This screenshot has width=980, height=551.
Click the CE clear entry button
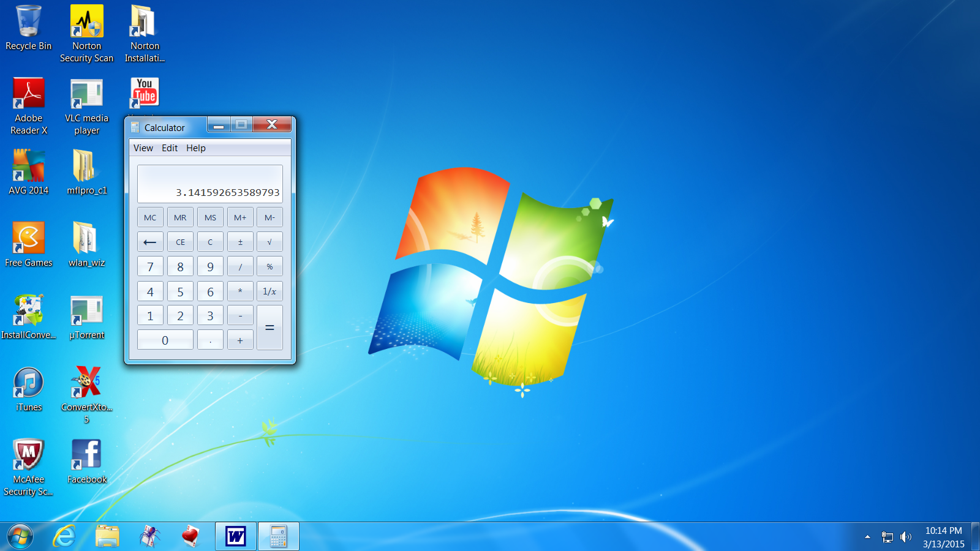pyautogui.click(x=180, y=242)
